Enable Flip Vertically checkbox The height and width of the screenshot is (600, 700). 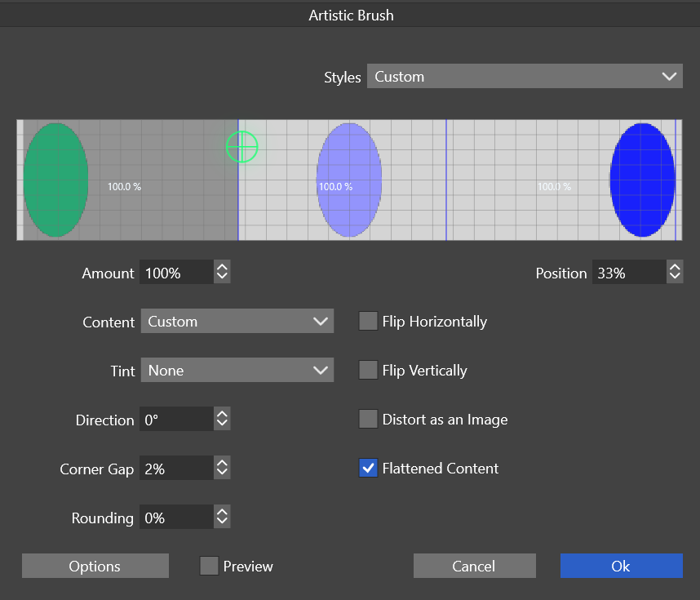(x=368, y=370)
